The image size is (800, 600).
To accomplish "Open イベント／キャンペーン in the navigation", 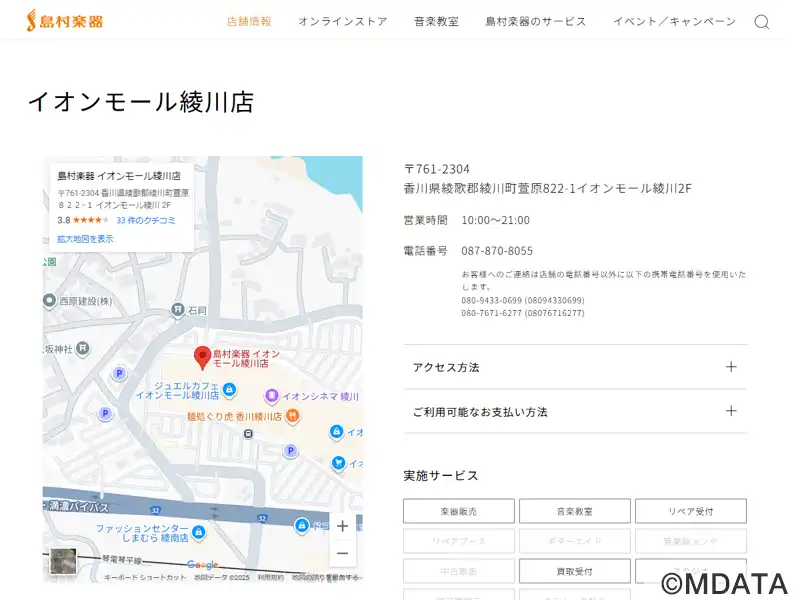I will pyautogui.click(x=674, y=21).
